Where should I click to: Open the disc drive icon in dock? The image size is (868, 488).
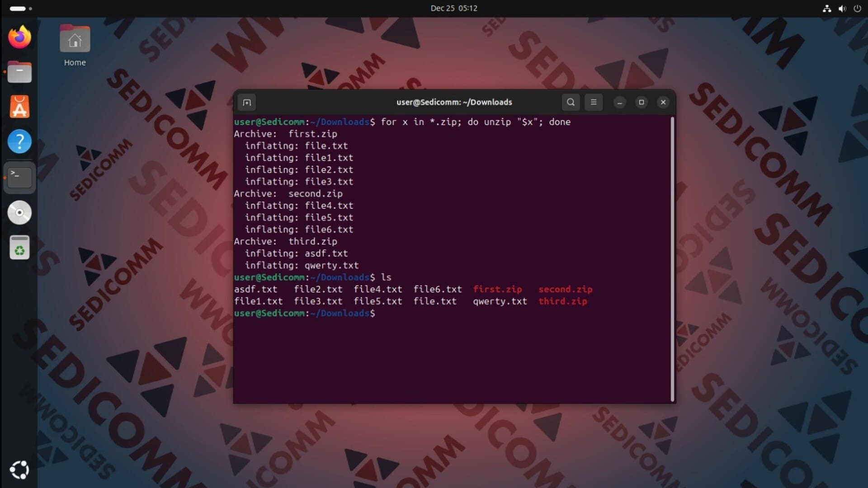[19, 212]
